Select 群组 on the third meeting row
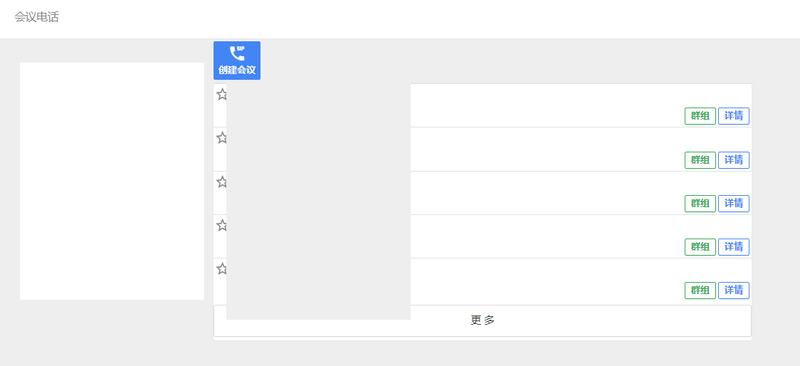Viewport: 800px width, 366px height. coord(700,204)
